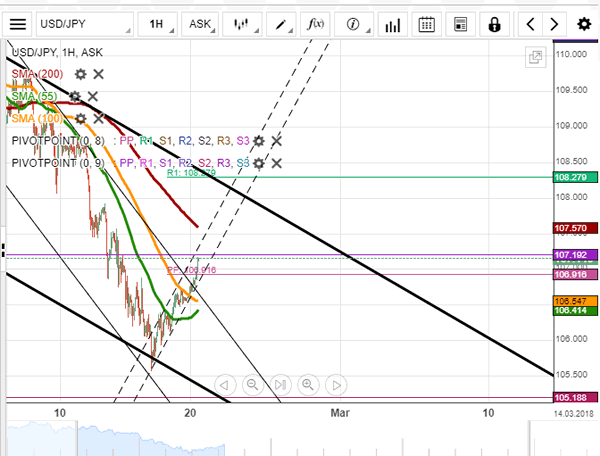The height and width of the screenshot is (456, 600).
Task: Click the left panel resize handle
Action: pos(3,250)
